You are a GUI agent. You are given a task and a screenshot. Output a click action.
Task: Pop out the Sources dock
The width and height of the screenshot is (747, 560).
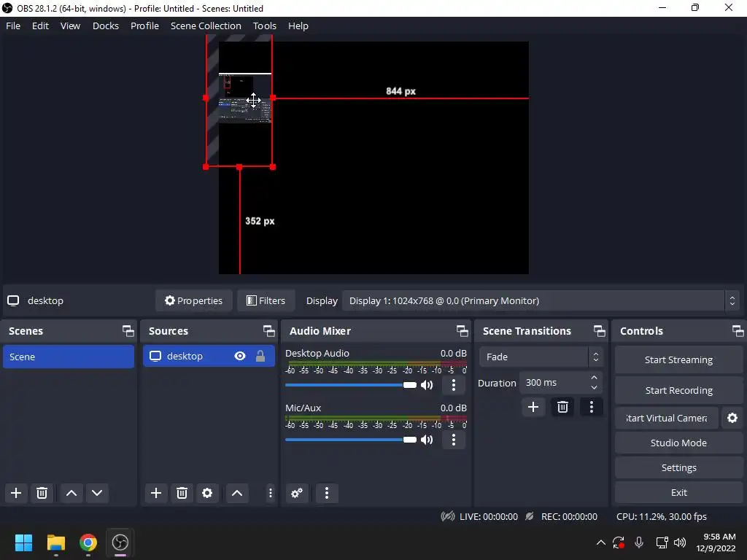coord(269,331)
